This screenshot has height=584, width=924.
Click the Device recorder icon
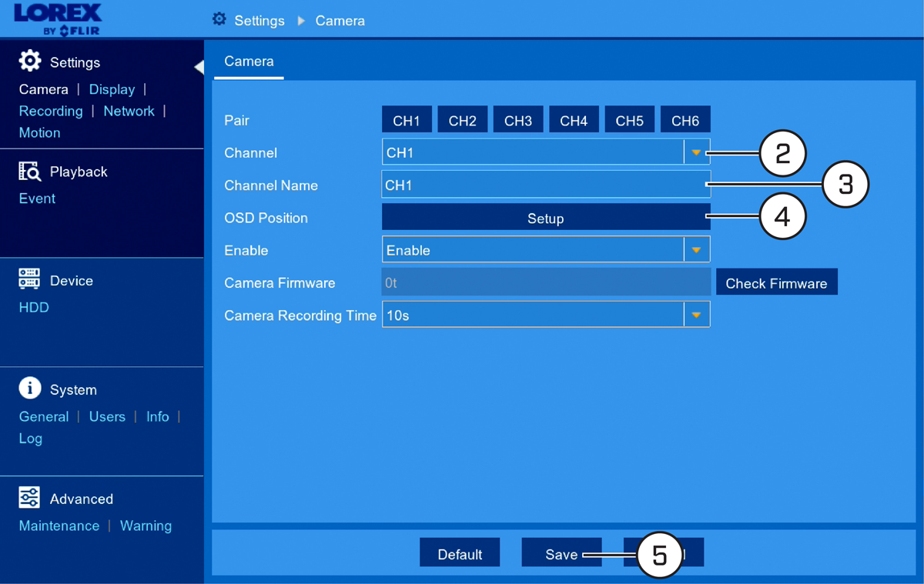pyautogui.click(x=29, y=279)
